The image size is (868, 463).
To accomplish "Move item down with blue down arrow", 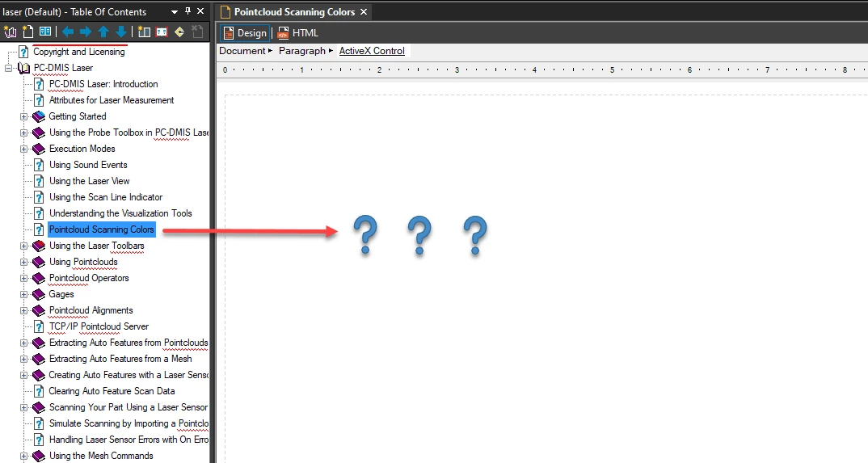I will click(120, 32).
